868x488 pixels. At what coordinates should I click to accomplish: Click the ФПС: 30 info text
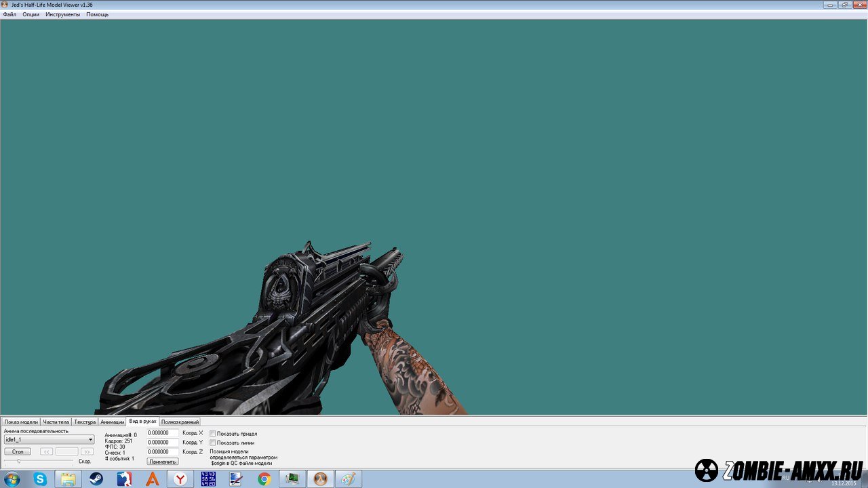115,447
